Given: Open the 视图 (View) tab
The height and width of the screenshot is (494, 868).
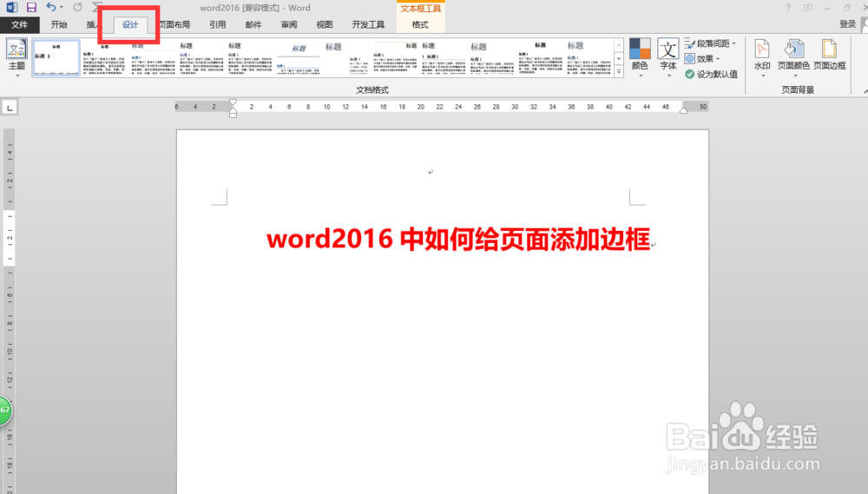Looking at the screenshot, I should pyautogui.click(x=325, y=24).
